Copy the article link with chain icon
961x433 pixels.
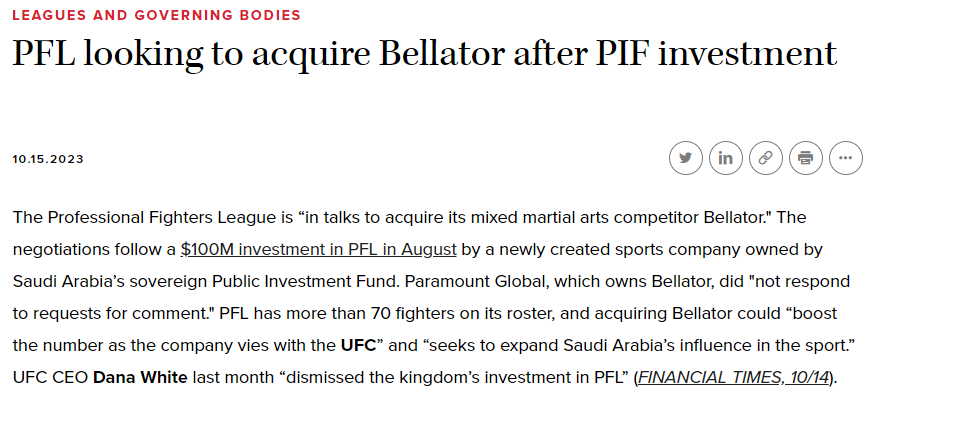765,158
